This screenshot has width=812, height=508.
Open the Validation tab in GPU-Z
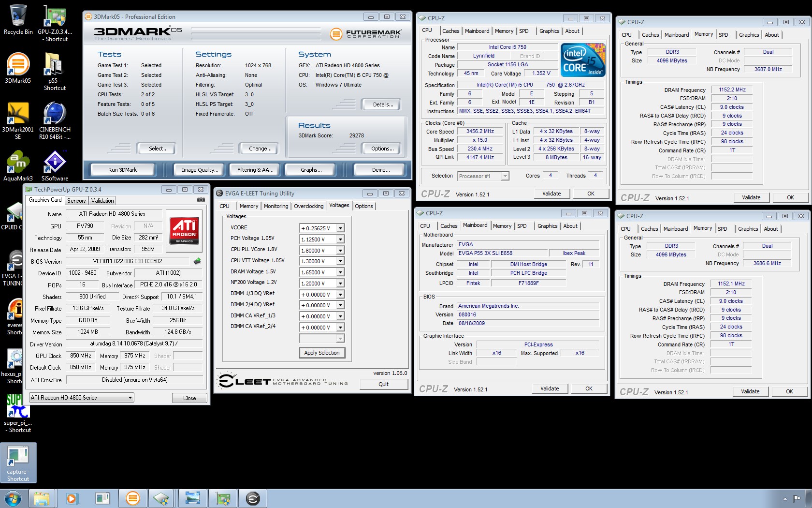102,201
